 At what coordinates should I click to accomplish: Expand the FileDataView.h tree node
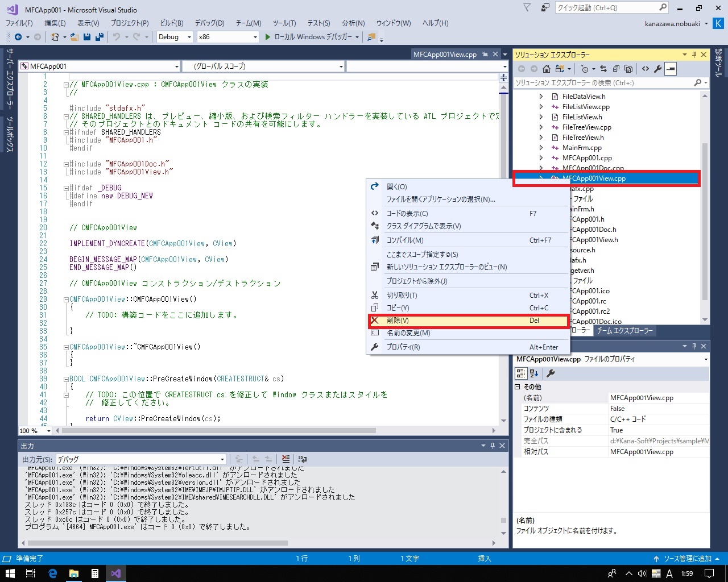(541, 97)
